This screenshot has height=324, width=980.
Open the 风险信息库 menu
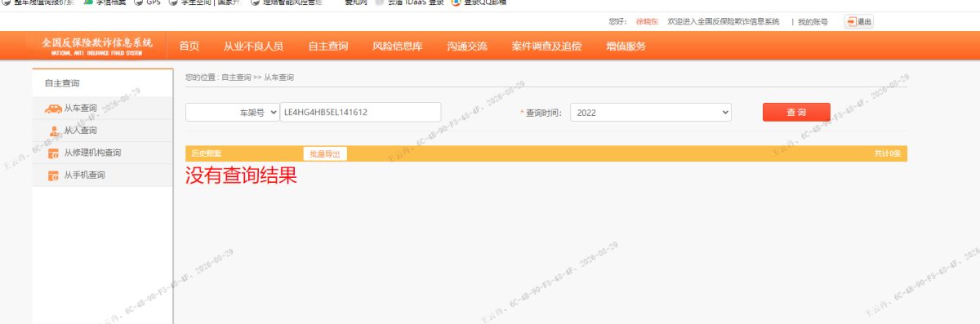[x=397, y=47]
